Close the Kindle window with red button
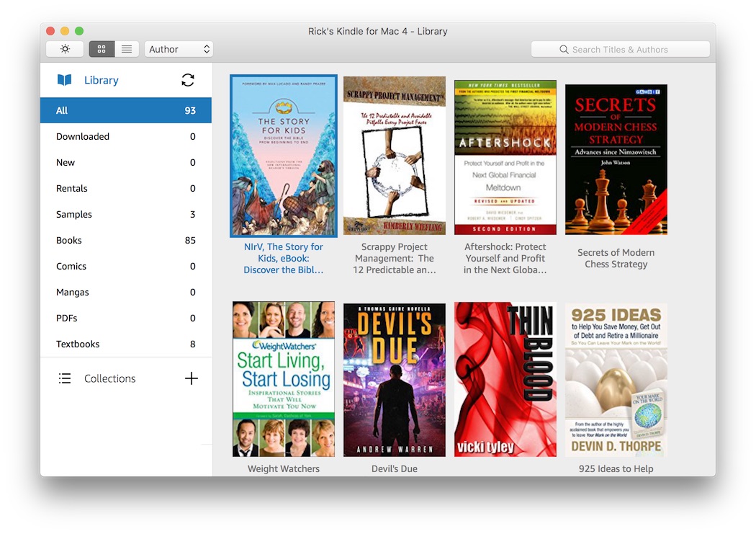 (x=50, y=31)
